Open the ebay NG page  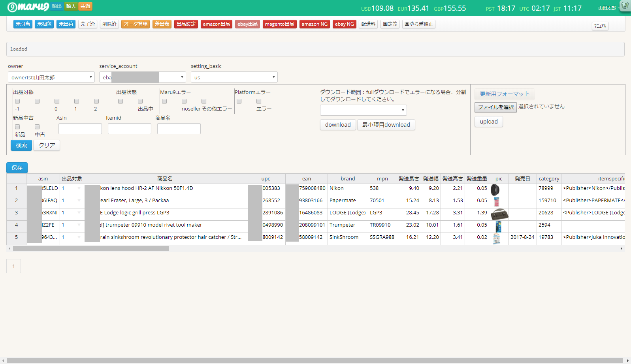click(345, 24)
